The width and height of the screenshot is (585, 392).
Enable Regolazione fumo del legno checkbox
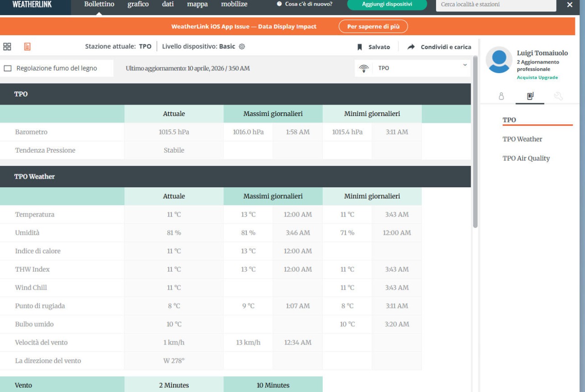tap(8, 69)
